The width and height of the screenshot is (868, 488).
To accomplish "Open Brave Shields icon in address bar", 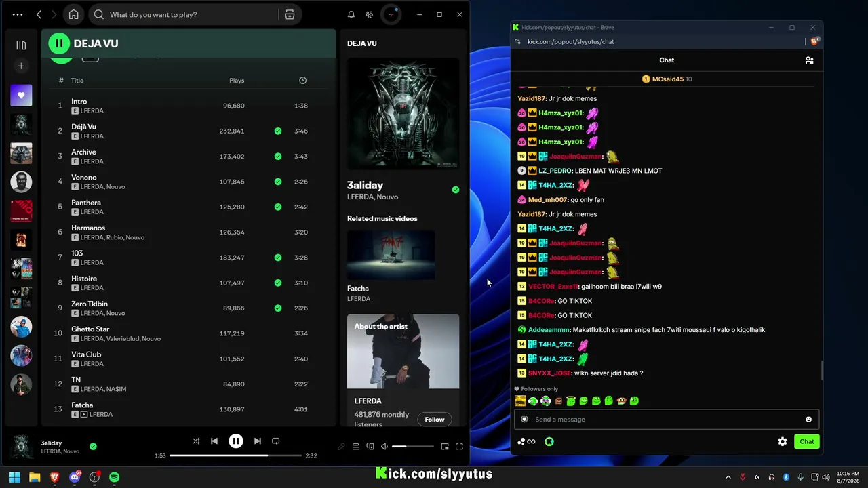I will [x=814, y=41].
